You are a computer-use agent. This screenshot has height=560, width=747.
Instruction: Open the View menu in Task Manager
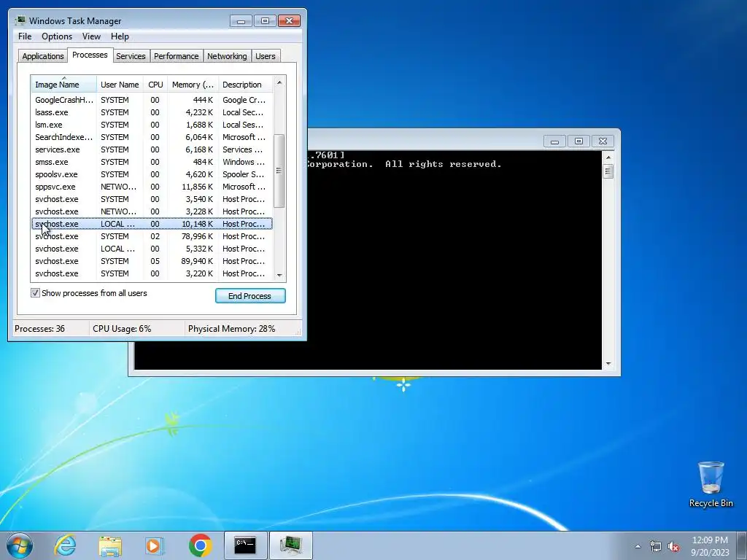91,36
